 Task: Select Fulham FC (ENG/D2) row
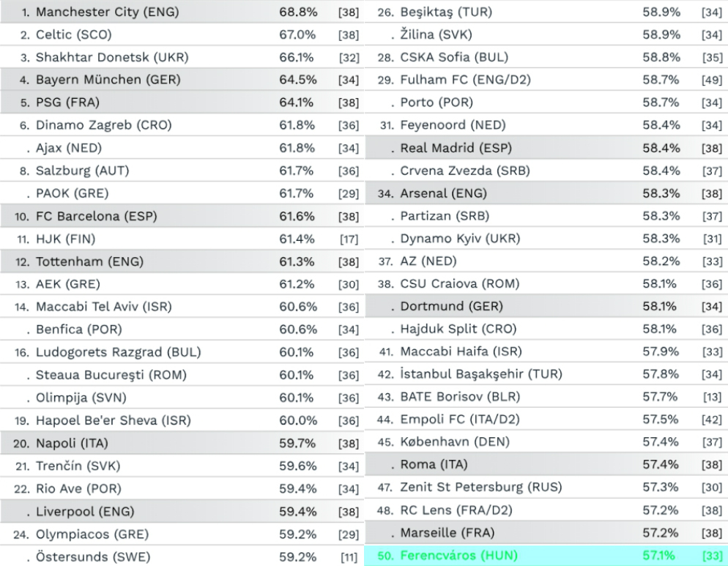[546, 79]
